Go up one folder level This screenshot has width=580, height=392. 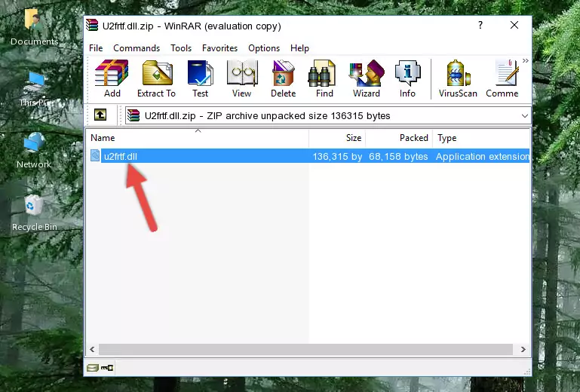(100, 115)
